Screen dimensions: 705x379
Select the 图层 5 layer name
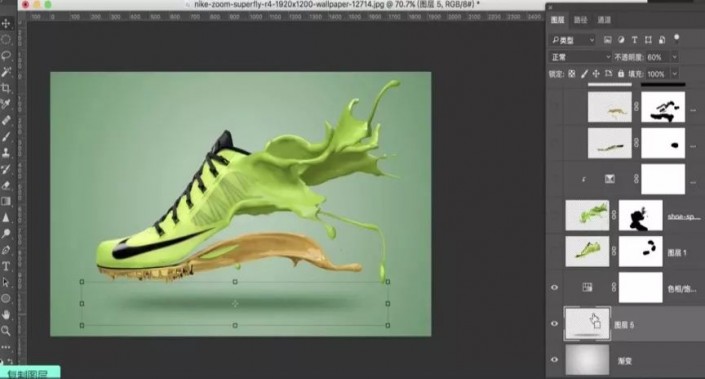[x=624, y=325]
